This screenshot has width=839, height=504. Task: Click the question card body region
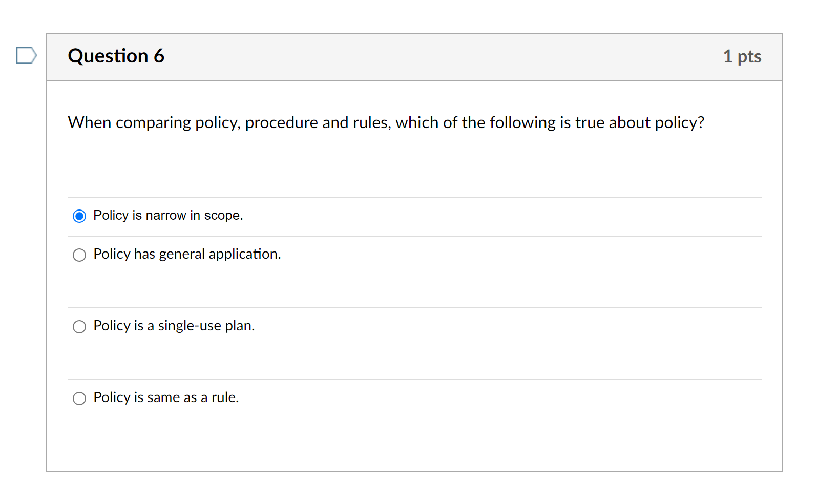[414, 164]
